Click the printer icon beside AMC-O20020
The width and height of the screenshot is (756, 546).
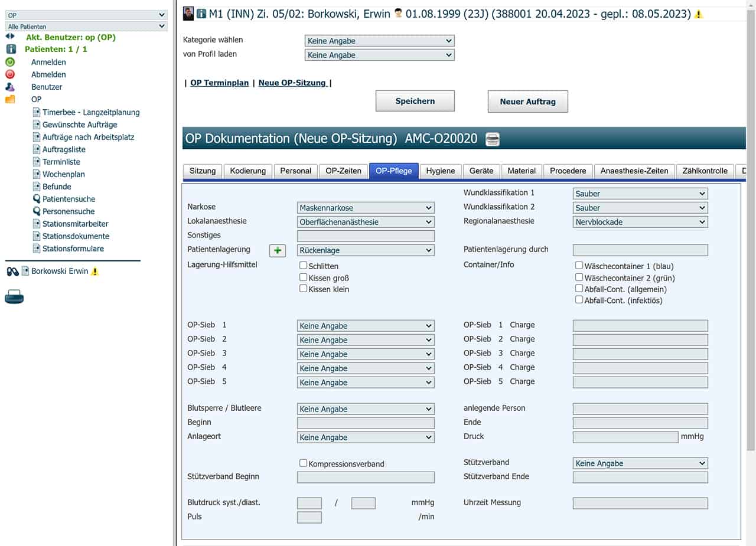pyautogui.click(x=492, y=139)
